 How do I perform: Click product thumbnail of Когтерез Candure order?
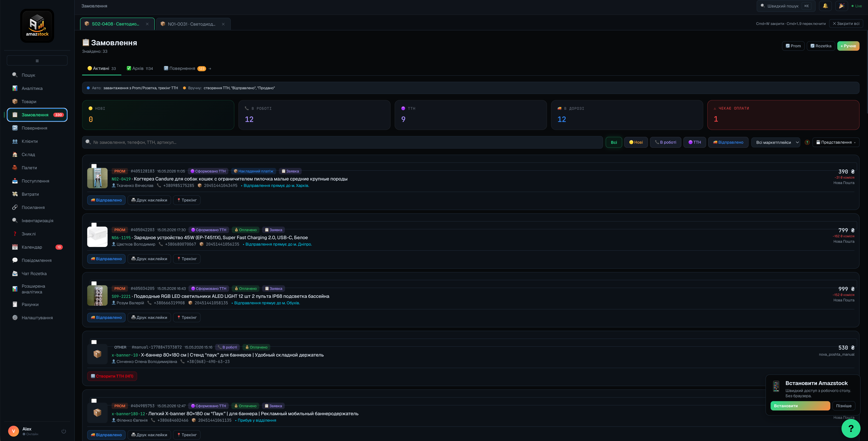click(x=97, y=178)
